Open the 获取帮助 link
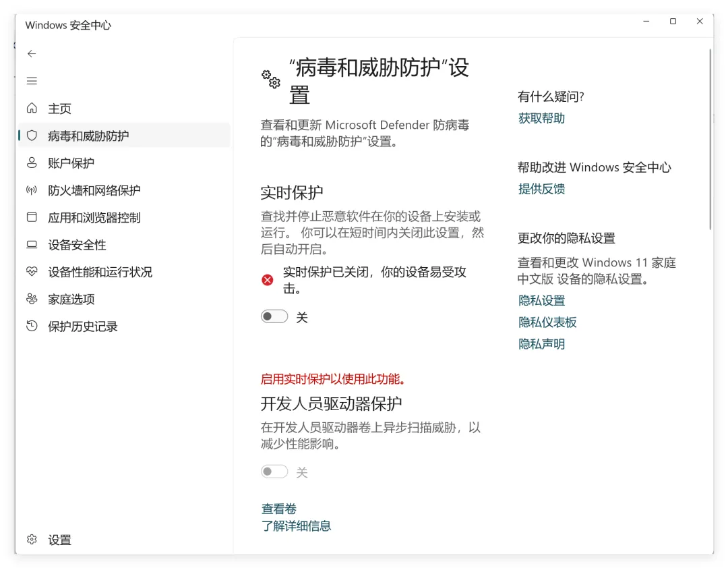The width and height of the screenshot is (728, 568). (x=541, y=118)
